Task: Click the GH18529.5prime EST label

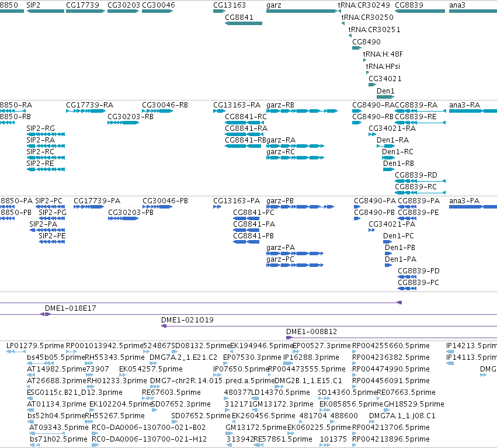Action: [x=414, y=405]
